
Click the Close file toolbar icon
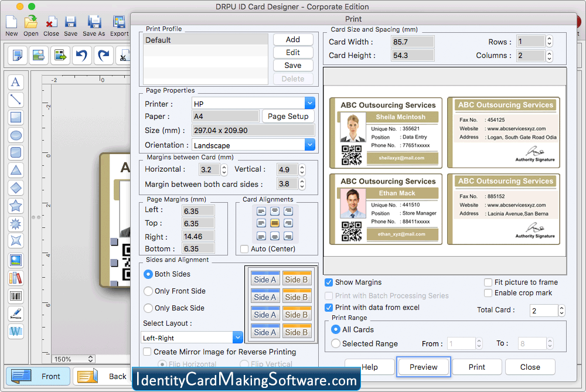point(51,26)
